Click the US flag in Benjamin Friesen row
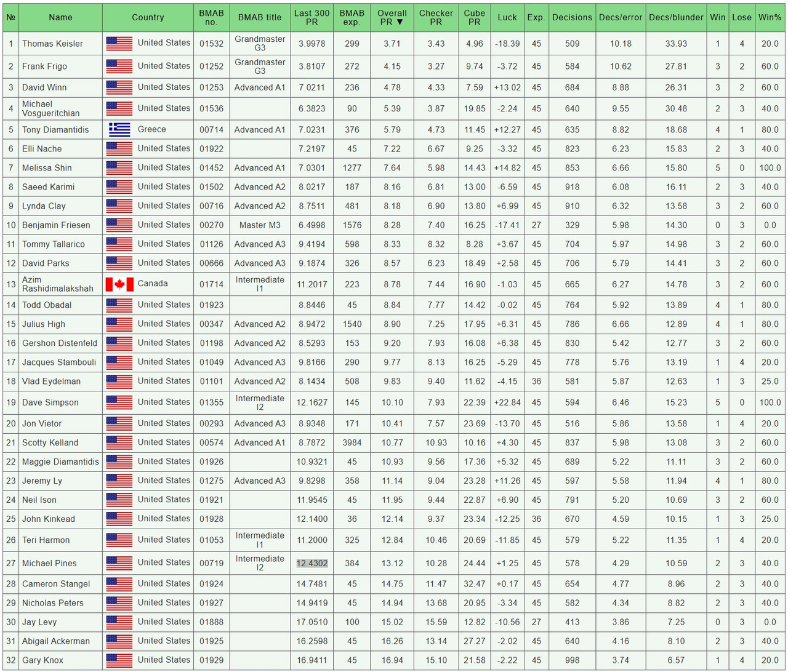 [x=119, y=225]
